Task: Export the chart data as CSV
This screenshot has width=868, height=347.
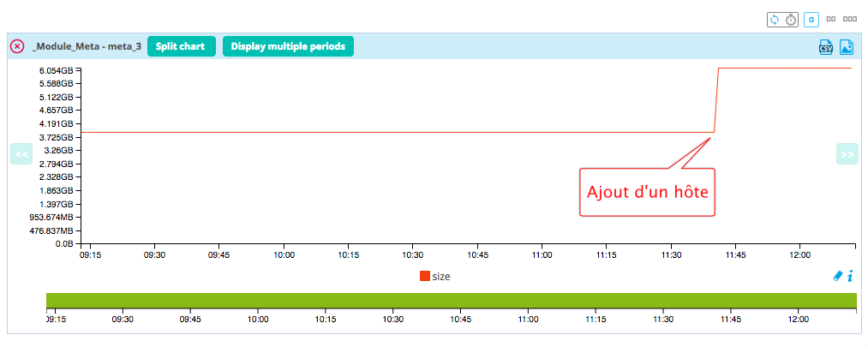Action: click(x=826, y=47)
